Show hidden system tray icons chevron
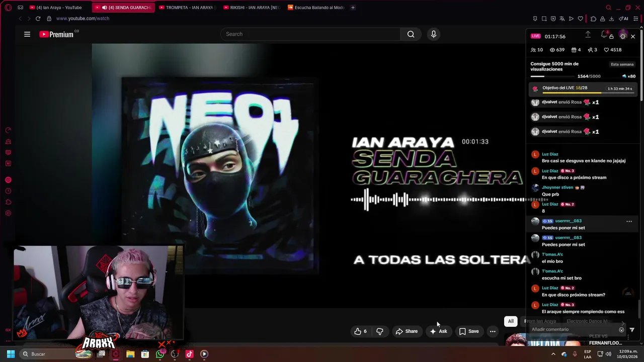This screenshot has height=362, width=644. click(553, 354)
